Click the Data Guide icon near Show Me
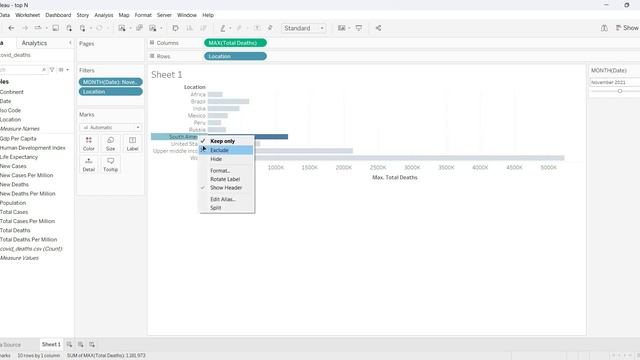Screen dimensions: 640x360 (x=604, y=28)
